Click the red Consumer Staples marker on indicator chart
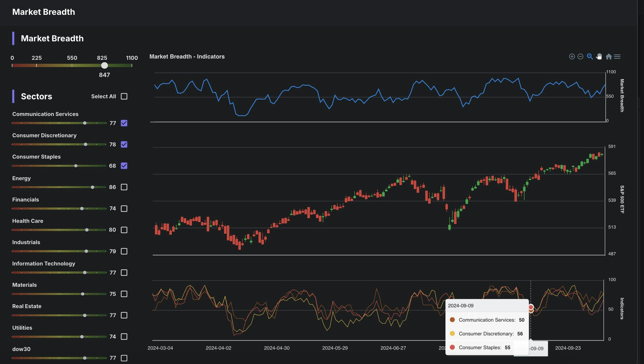The width and height of the screenshot is (644, 364). (531, 307)
